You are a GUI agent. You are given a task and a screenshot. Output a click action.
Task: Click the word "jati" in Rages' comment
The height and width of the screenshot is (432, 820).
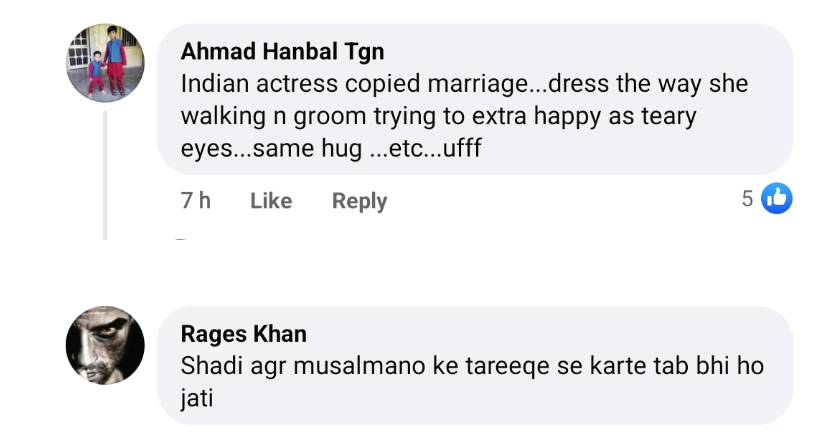coord(198,398)
